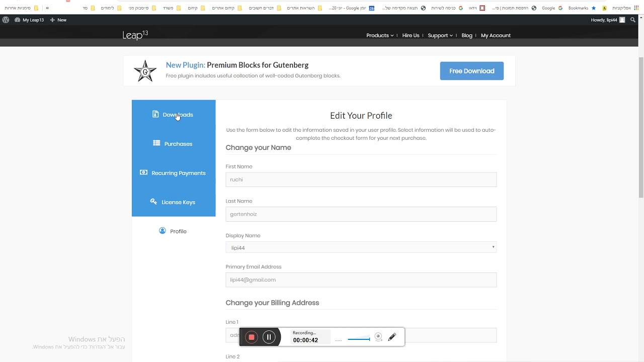The image size is (644, 362).
Task: Focus the First Name field
Action: [x=361, y=179]
